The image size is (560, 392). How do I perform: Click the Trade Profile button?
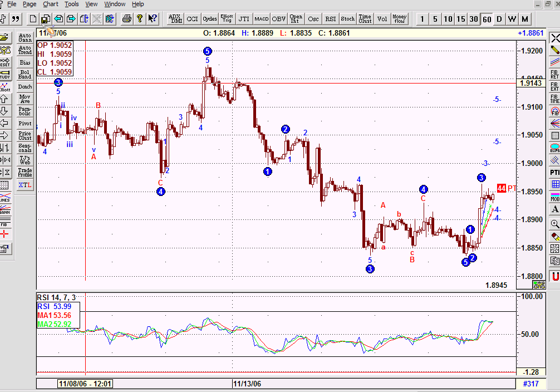click(25, 173)
